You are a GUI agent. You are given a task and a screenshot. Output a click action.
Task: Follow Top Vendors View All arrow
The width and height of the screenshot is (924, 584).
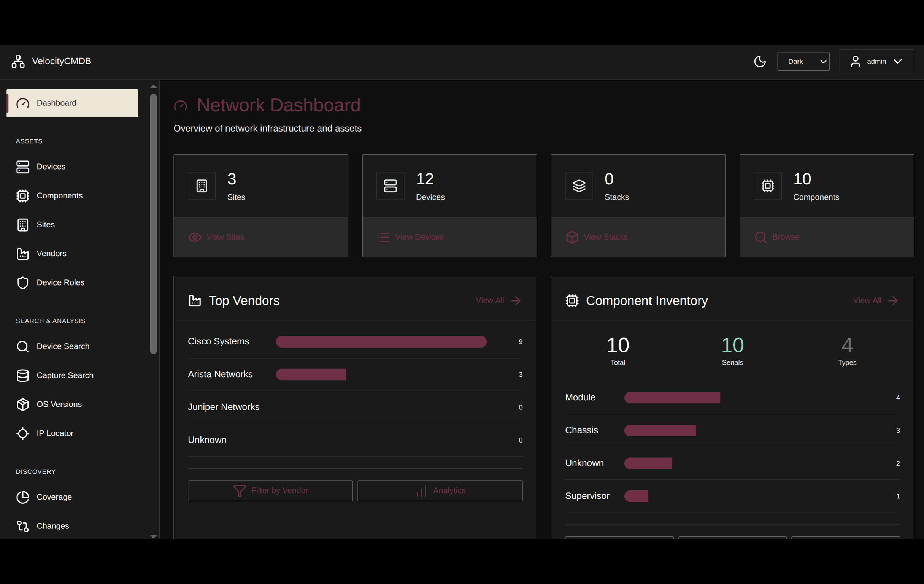tap(516, 300)
